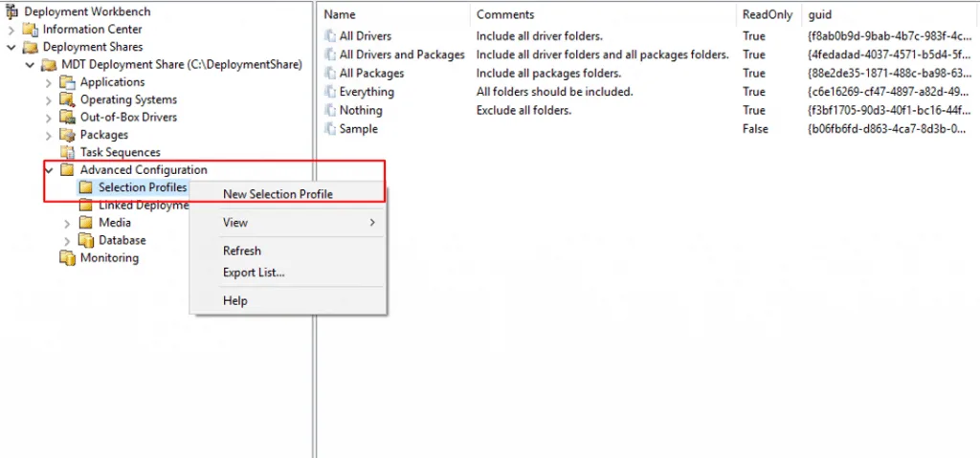
Task: Click the MDT Deployment Share folder icon
Action: click(49, 64)
